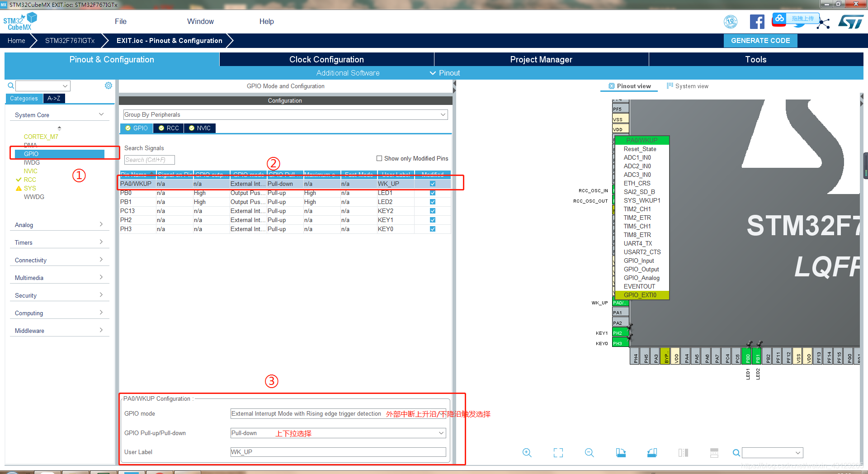
Task: Expand the Multimedia category
Action: tap(59, 278)
